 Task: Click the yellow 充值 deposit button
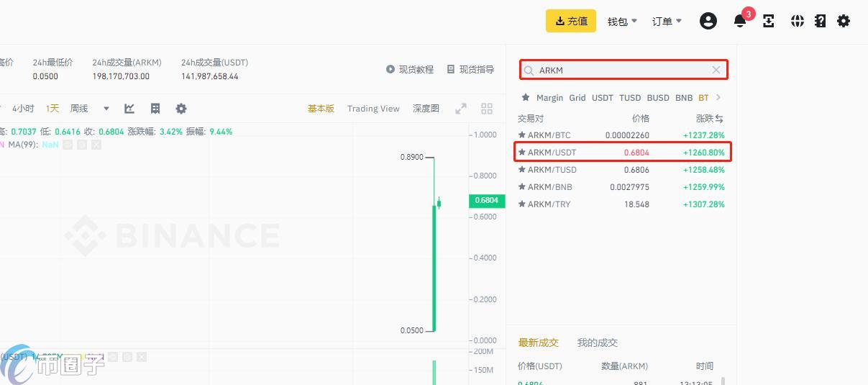point(571,21)
